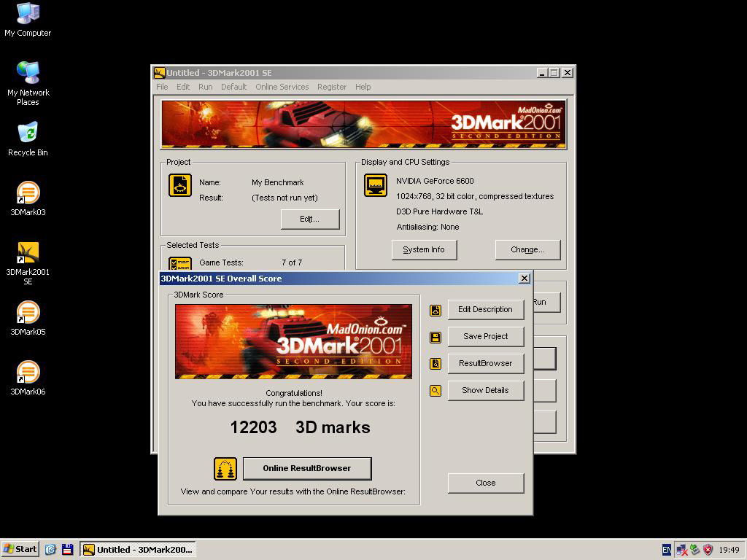The image size is (747, 560).
Task: Click the Online ResultBrowser button
Action: tap(307, 469)
